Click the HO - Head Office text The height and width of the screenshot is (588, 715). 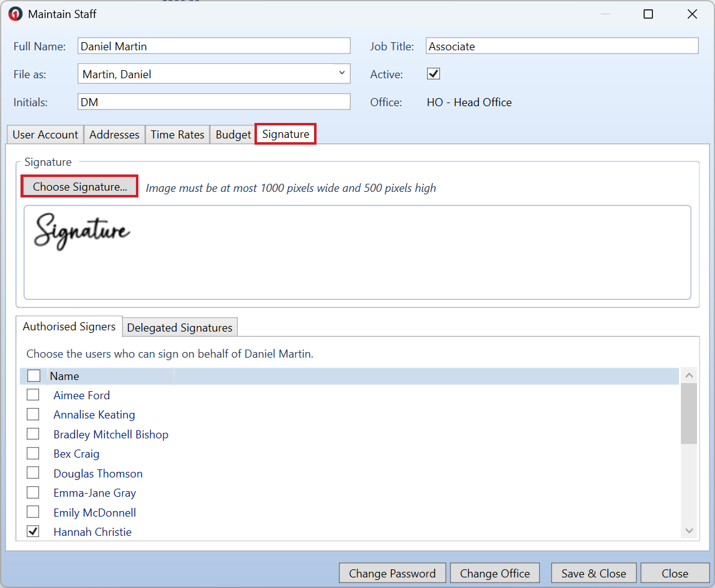[x=469, y=102]
